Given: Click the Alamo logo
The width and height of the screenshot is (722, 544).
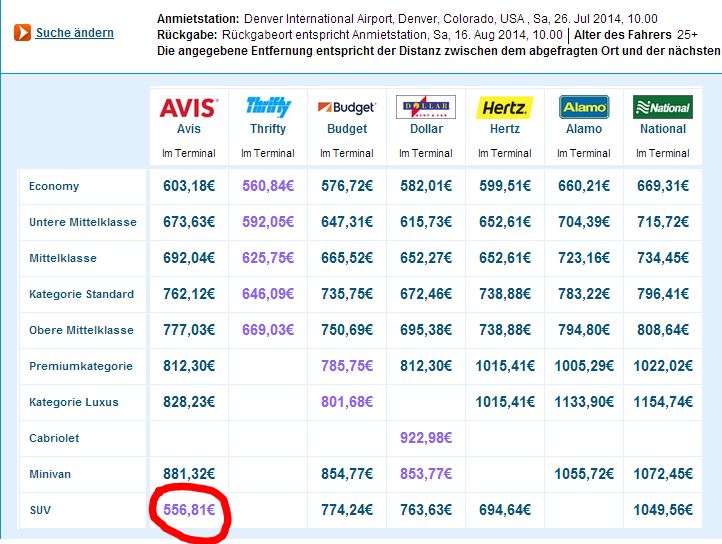Looking at the screenshot, I should (x=584, y=107).
